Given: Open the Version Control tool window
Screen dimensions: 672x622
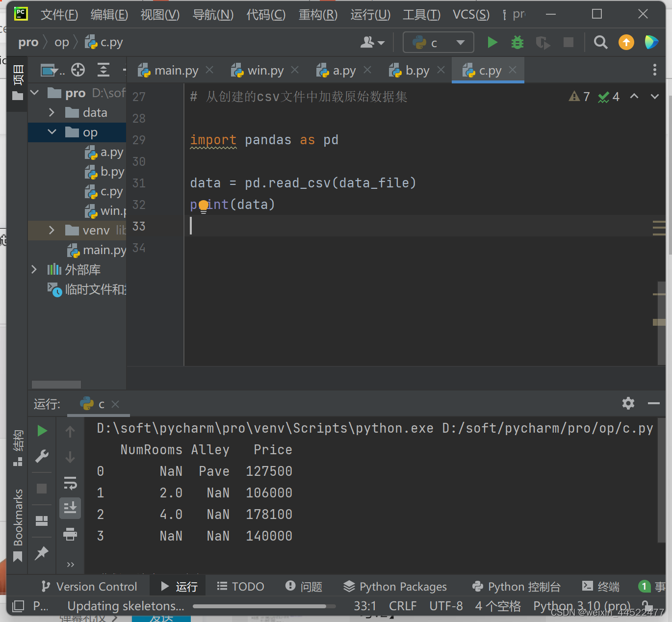Looking at the screenshot, I should point(89,586).
